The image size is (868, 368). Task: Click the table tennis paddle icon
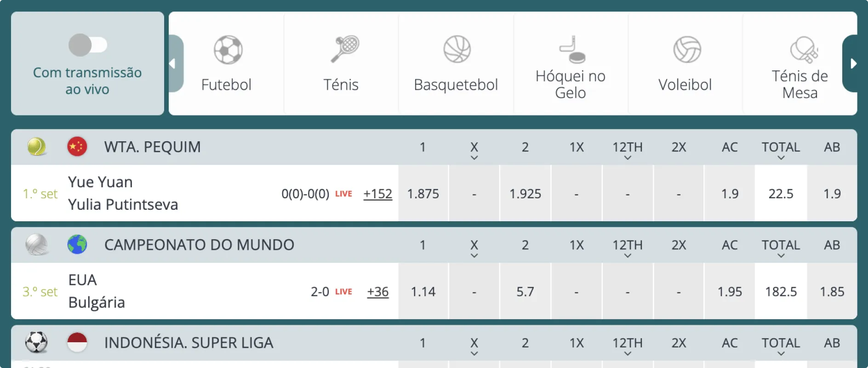[804, 50]
